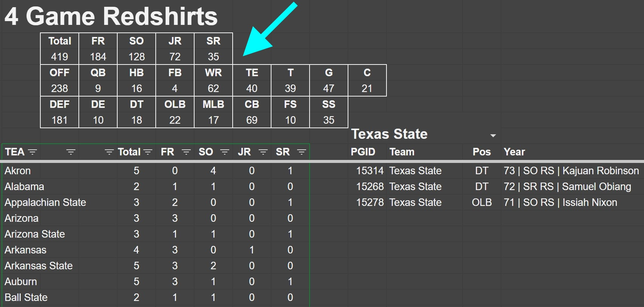The height and width of the screenshot is (307, 644).
Task: Select the Texas State dropdown cell
Action: coord(415,134)
